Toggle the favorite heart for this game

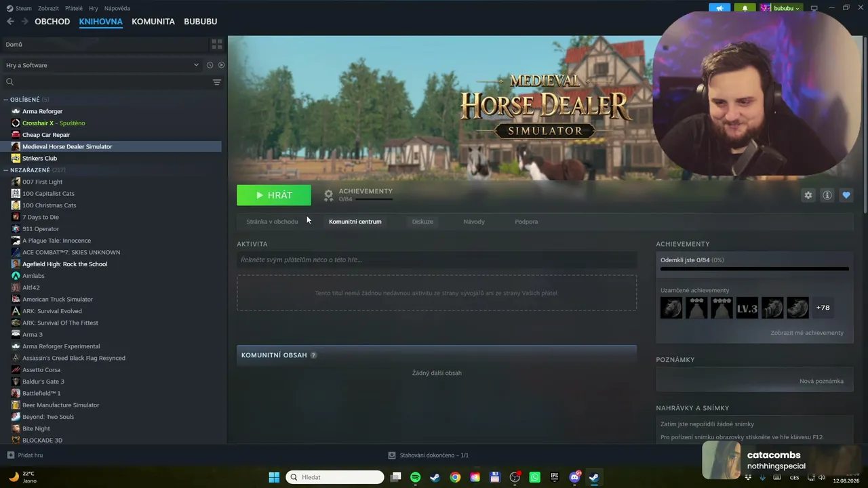(846, 195)
